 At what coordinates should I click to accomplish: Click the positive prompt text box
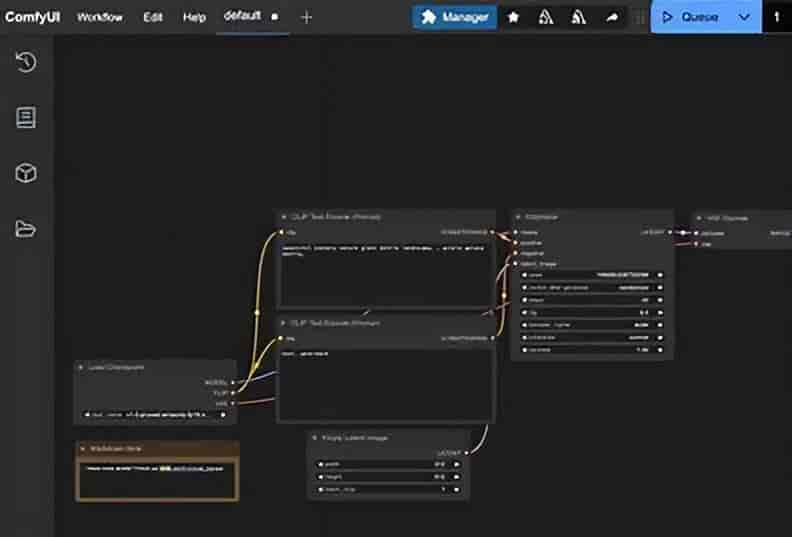[384, 274]
